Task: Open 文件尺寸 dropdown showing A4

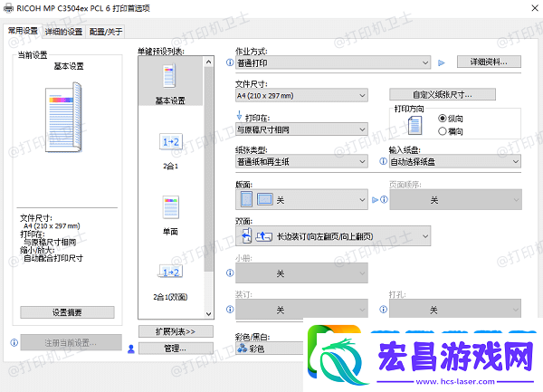Action: 301,95
